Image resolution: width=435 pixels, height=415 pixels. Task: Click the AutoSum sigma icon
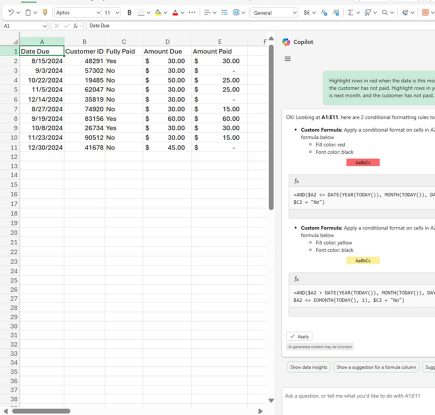[x=350, y=13]
